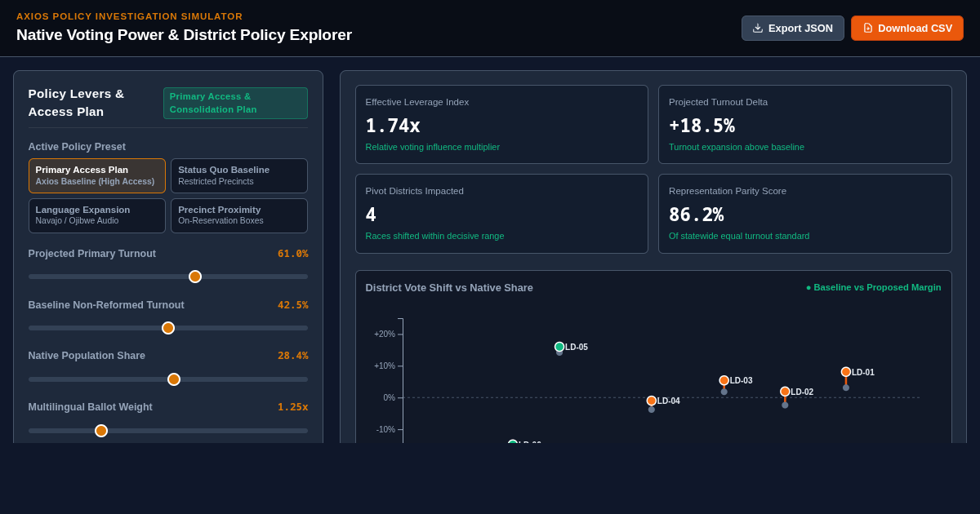
Task: Click the 1.74x leverage value
Action: (x=393, y=126)
